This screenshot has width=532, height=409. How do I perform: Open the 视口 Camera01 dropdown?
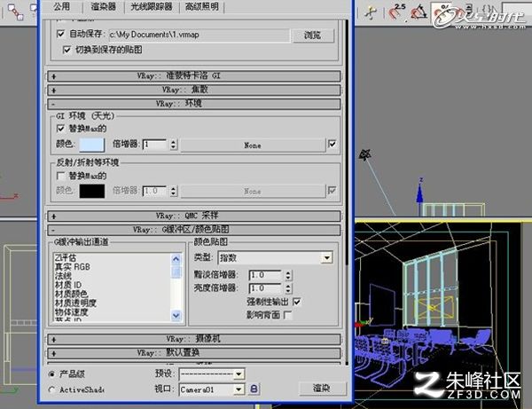point(211,389)
